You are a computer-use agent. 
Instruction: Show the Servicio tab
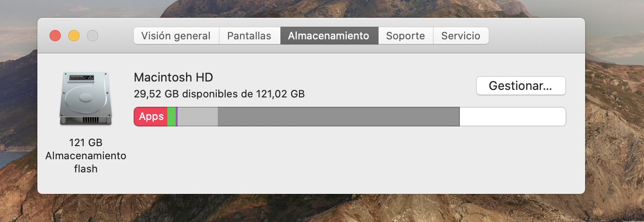click(x=460, y=36)
